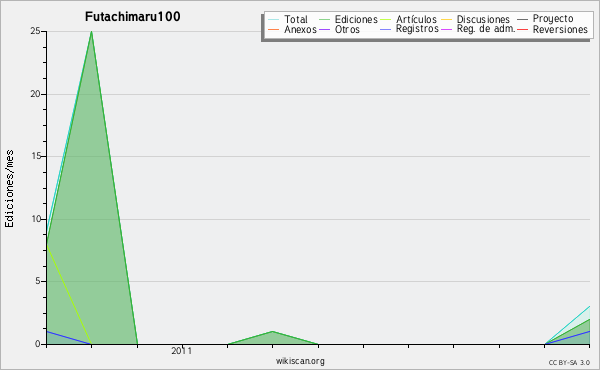Click the purple Otros legend line swatch
This screenshot has height=370, width=600.
pyautogui.click(x=324, y=29)
